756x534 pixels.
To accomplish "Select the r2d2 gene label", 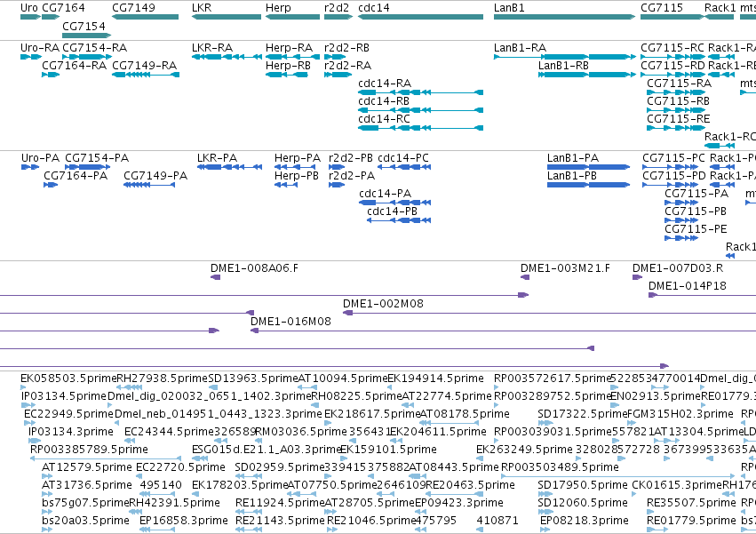I will (x=337, y=8).
